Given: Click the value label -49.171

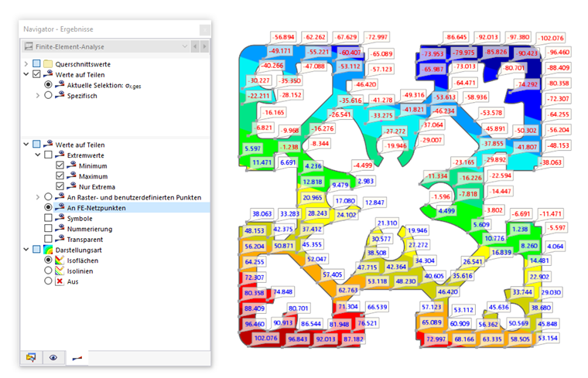Looking at the screenshot, I should (x=280, y=50).
